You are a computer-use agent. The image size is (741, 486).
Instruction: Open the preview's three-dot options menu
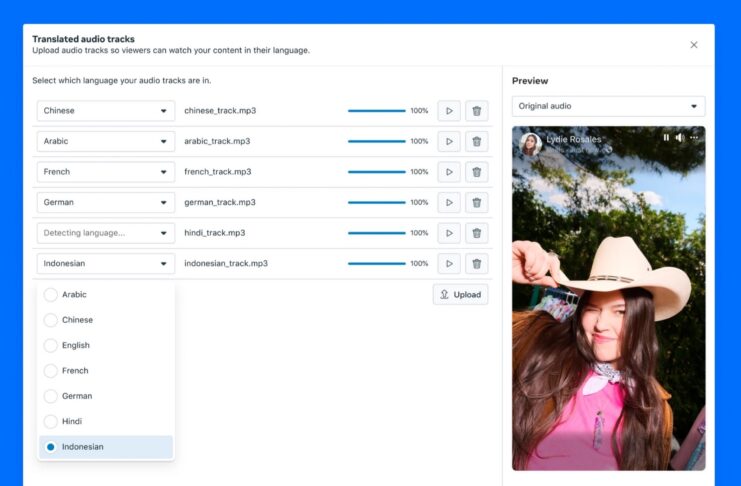(x=694, y=137)
